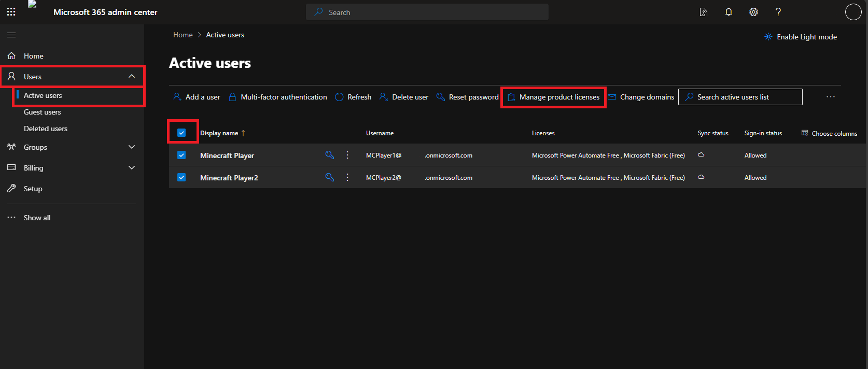Click the Groups people icon in sidebar
This screenshot has height=369, width=868.
(11, 147)
